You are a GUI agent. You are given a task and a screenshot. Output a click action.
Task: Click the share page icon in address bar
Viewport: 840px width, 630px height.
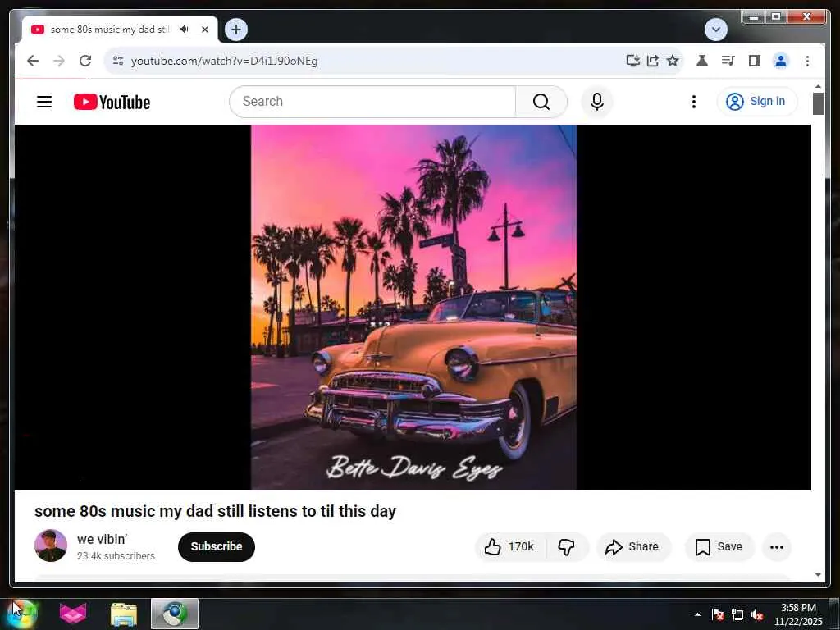652,61
